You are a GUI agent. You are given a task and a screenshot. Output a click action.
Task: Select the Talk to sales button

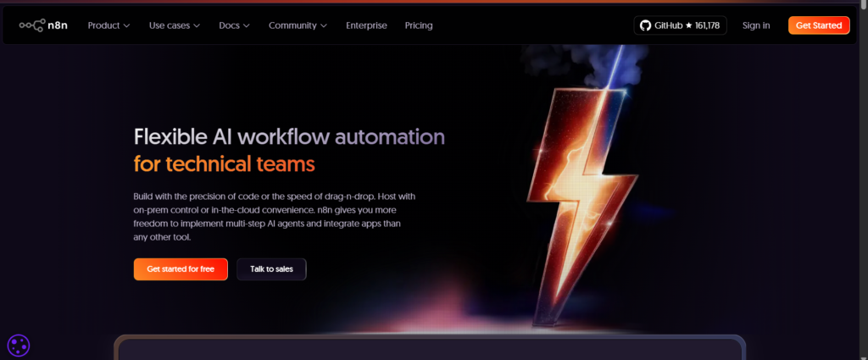[271, 269]
